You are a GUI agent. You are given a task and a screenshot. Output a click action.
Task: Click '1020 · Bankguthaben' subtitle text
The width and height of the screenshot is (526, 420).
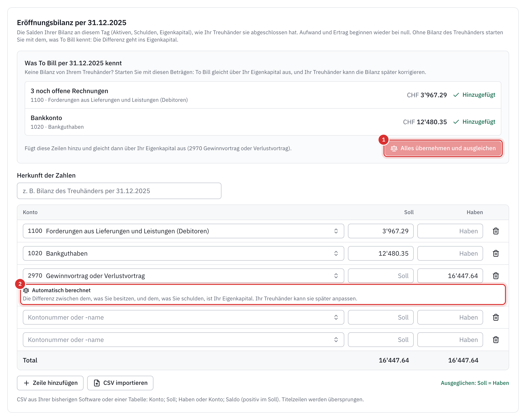[x=57, y=127]
